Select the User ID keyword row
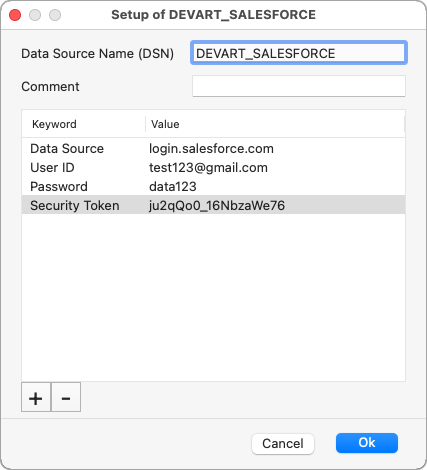 (213, 167)
